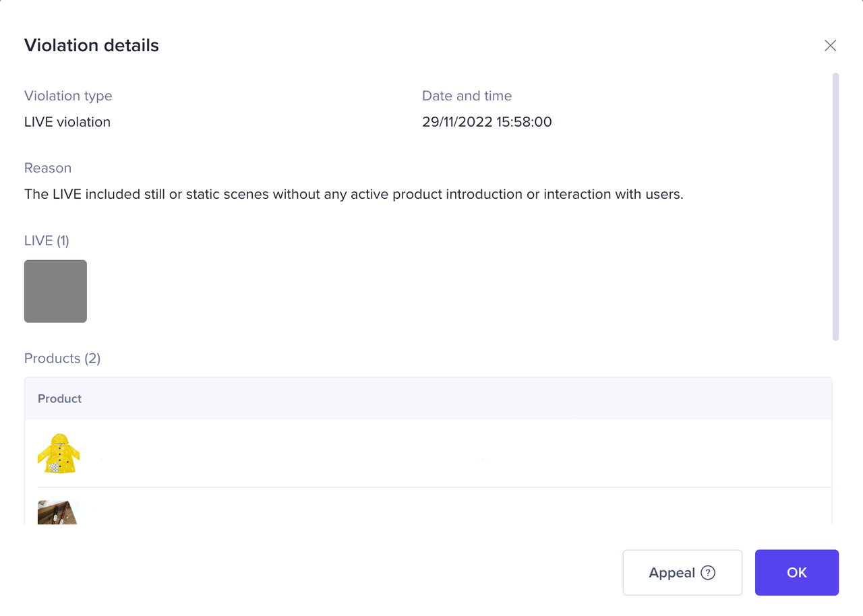Click the Product column header
This screenshot has width=863, height=616.
click(60, 399)
